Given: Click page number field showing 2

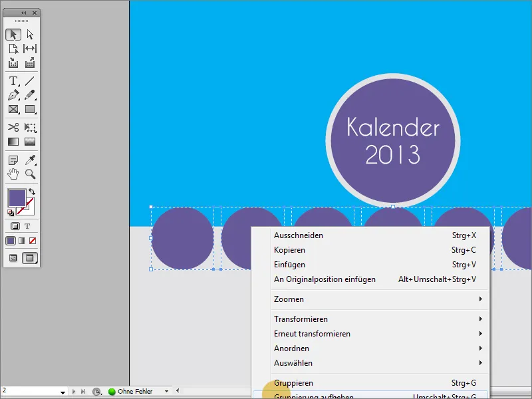Looking at the screenshot, I should pyautogui.click(x=30, y=391).
